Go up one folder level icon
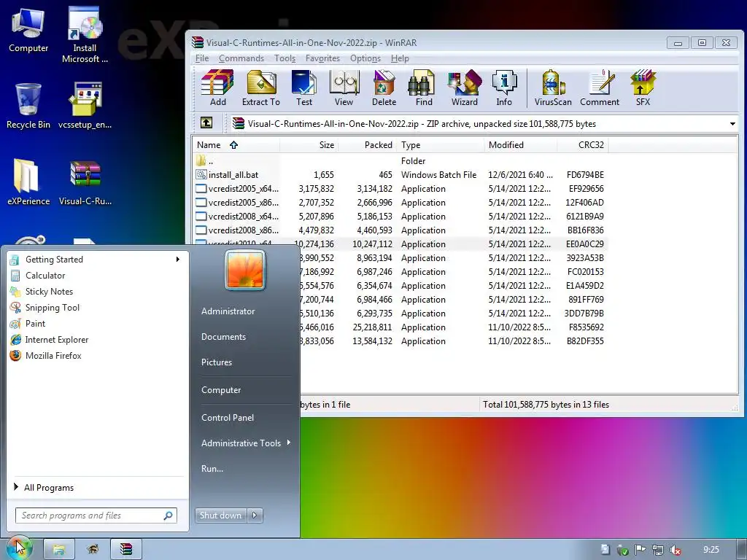747x560 pixels. (206, 122)
